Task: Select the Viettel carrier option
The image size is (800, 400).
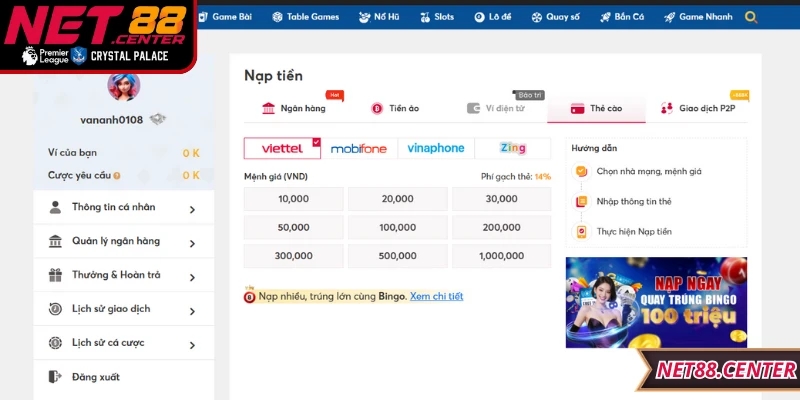Action: coord(283,148)
